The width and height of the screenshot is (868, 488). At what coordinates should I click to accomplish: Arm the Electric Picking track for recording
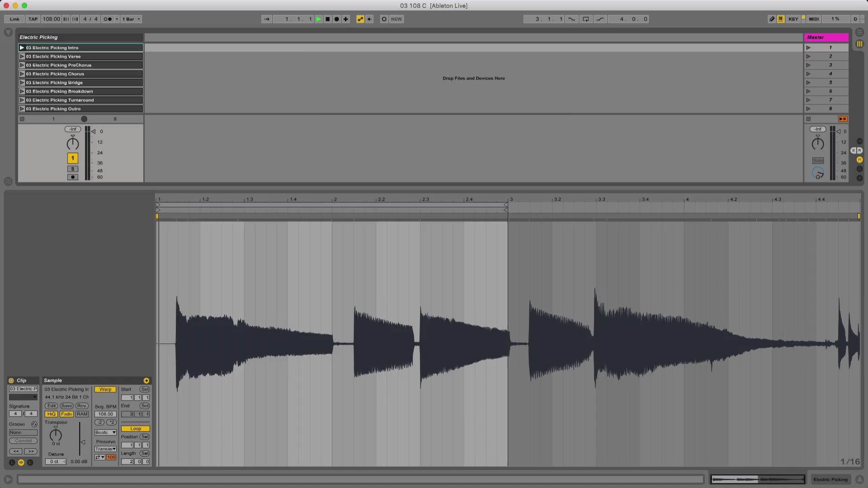point(73,177)
